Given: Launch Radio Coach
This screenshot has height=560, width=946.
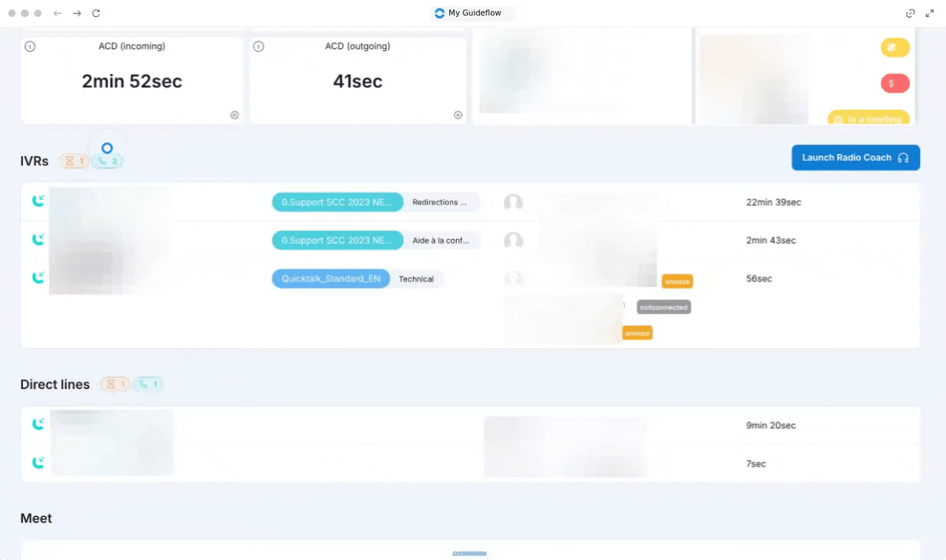Looking at the screenshot, I should (x=855, y=158).
